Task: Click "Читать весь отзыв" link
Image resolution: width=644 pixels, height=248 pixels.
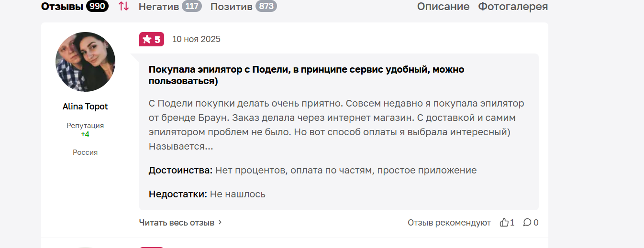Action: click(177, 222)
